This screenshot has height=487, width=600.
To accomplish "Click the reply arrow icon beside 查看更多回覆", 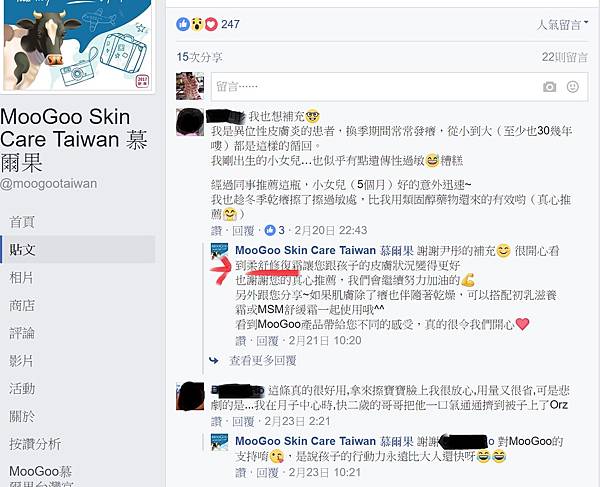I will (x=214, y=360).
